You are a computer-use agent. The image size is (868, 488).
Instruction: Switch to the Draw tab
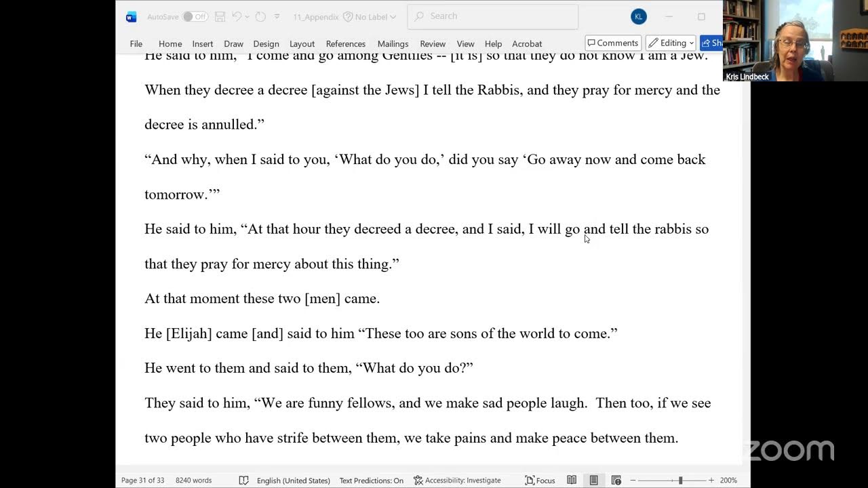(234, 43)
